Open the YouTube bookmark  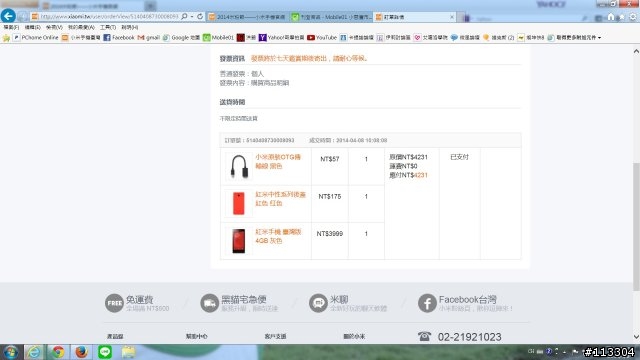322,38
